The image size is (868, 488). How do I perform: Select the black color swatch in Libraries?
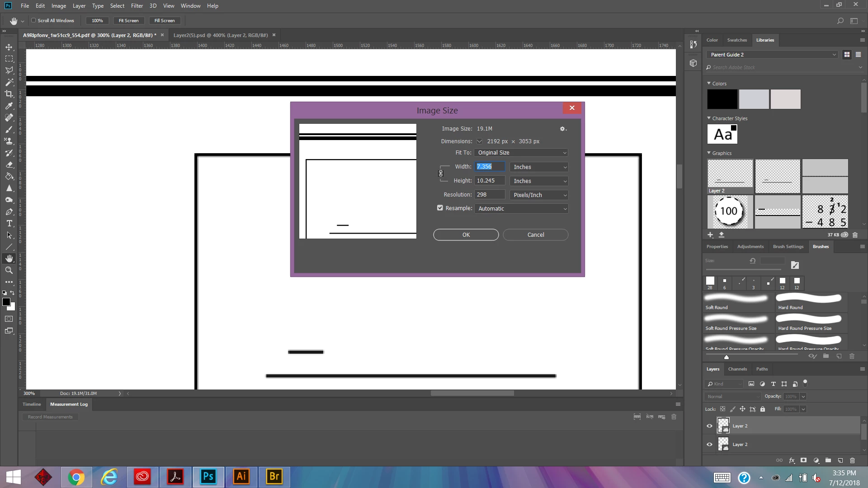(722, 99)
